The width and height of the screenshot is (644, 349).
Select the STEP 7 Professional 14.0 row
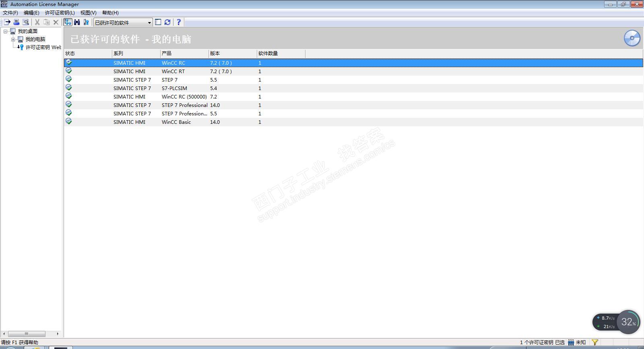353,105
